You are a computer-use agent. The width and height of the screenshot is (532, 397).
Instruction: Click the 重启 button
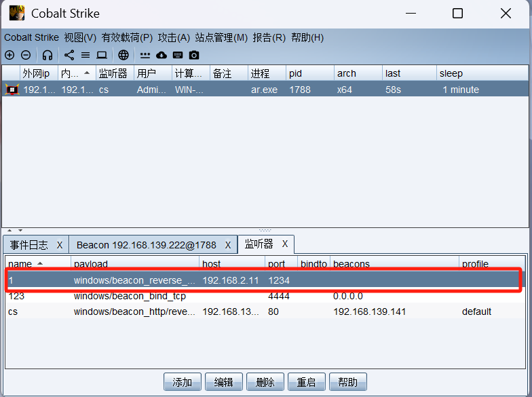(307, 382)
